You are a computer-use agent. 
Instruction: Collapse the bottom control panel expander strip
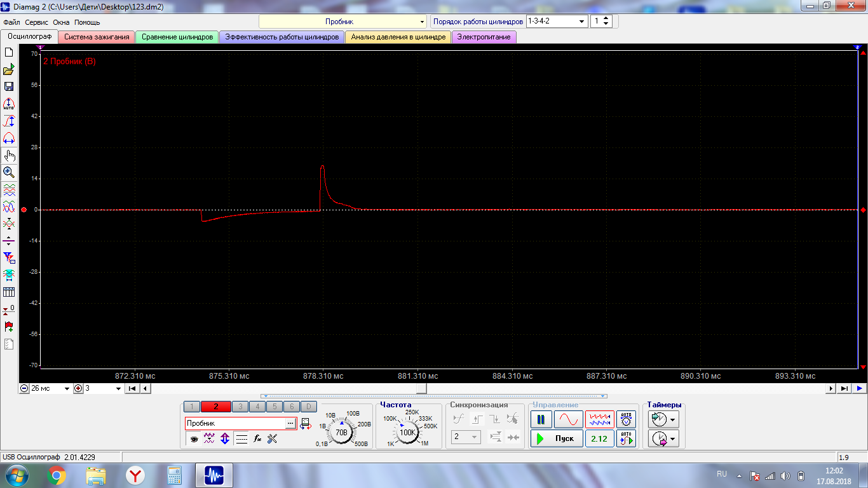click(434, 396)
